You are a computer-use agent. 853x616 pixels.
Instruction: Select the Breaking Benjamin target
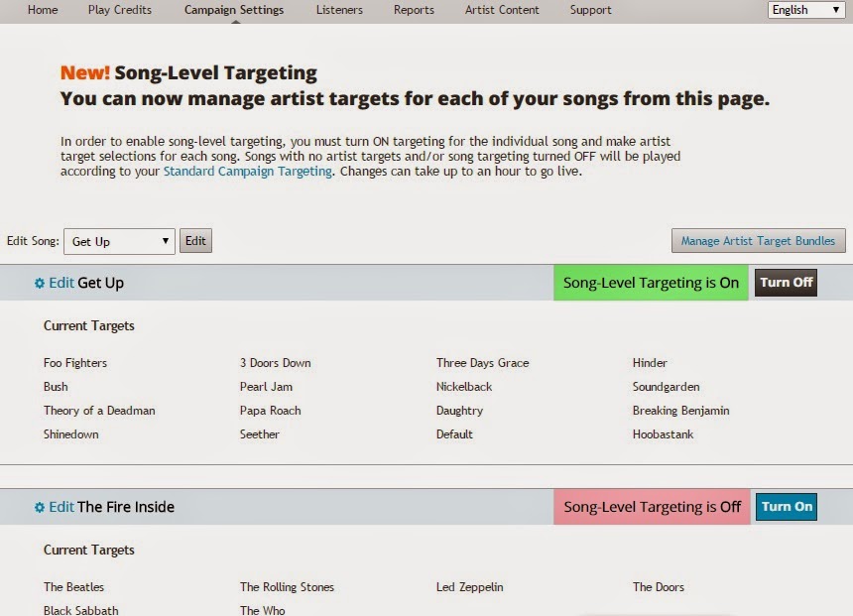pyautogui.click(x=681, y=411)
